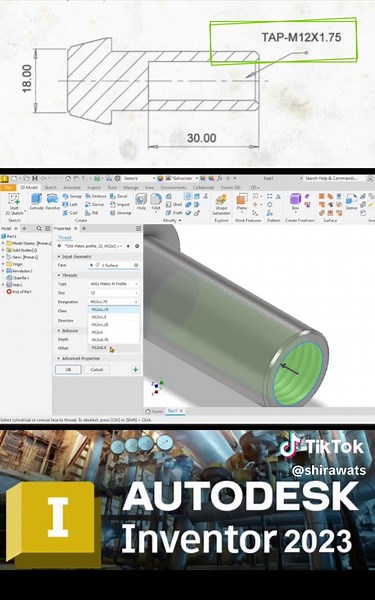Viewport: 375px width, 600px height.
Task: Choose the Loft tool
Action: (x=70, y=204)
